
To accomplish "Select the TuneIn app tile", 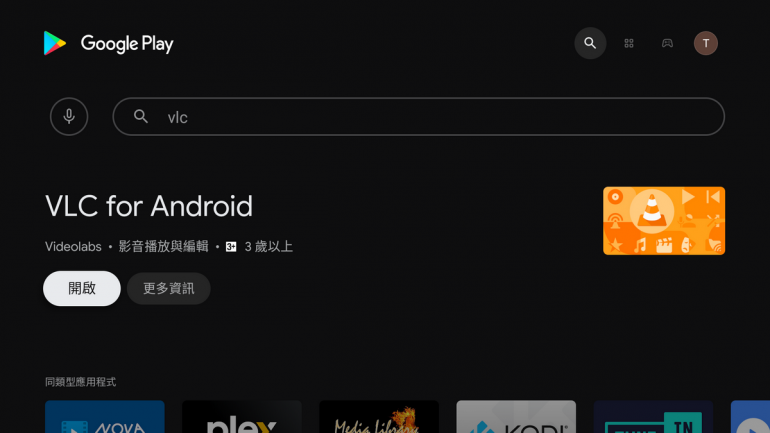I will coord(653,416).
